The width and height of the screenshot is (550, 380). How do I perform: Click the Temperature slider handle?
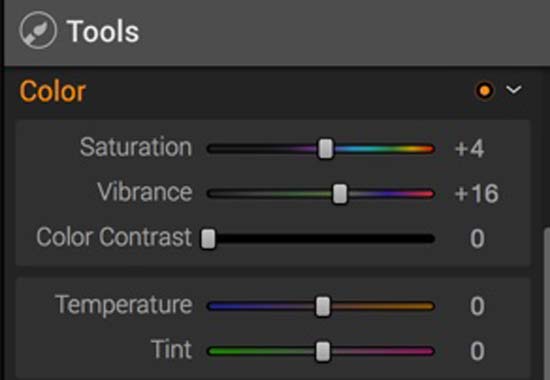[323, 306]
